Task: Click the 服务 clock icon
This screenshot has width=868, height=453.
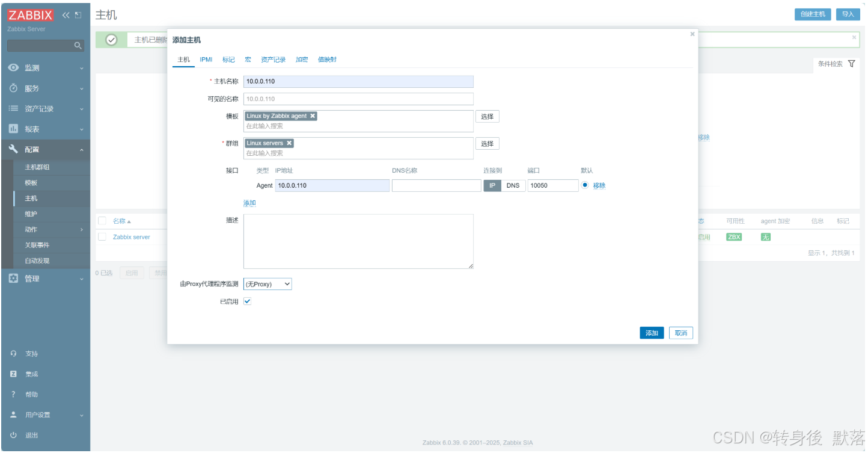Action: 13,88
